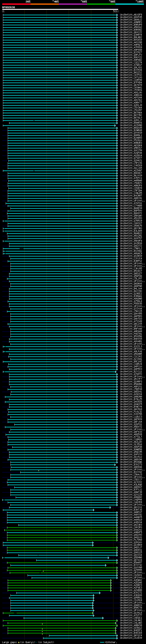
Task: Open UniRef100_A4S2Q8 entry
Action: coord(131,42)
